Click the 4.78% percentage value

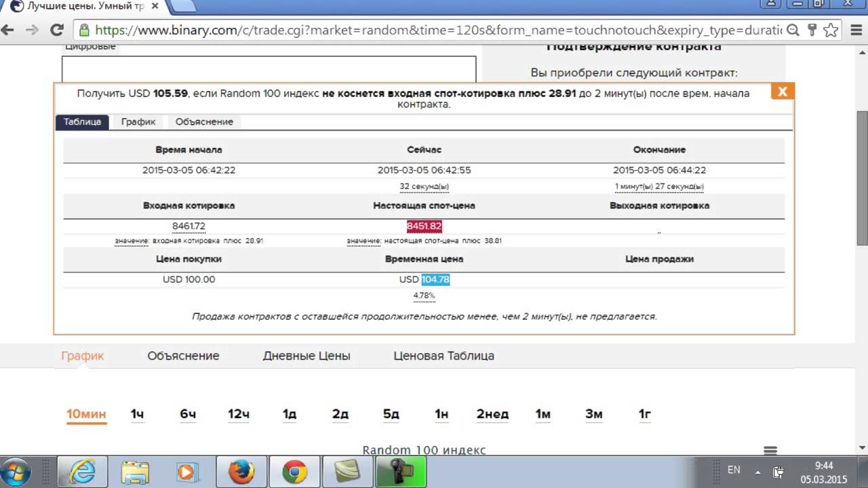pos(425,296)
